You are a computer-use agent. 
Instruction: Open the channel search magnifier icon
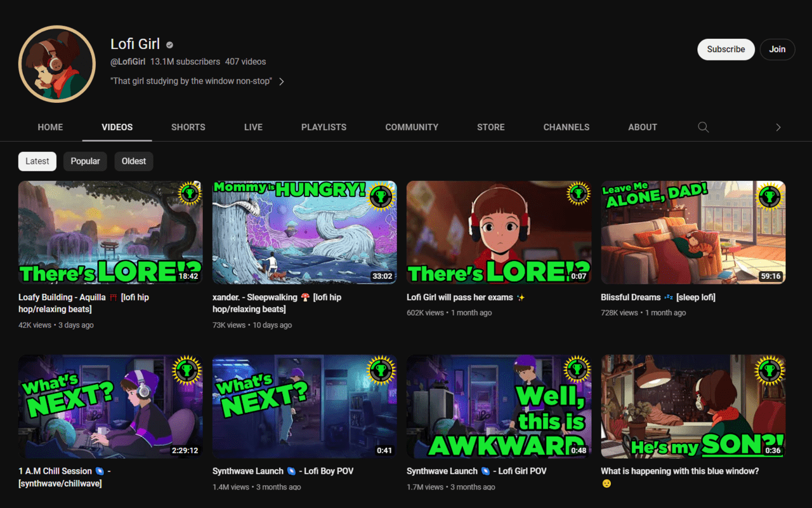(x=703, y=127)
